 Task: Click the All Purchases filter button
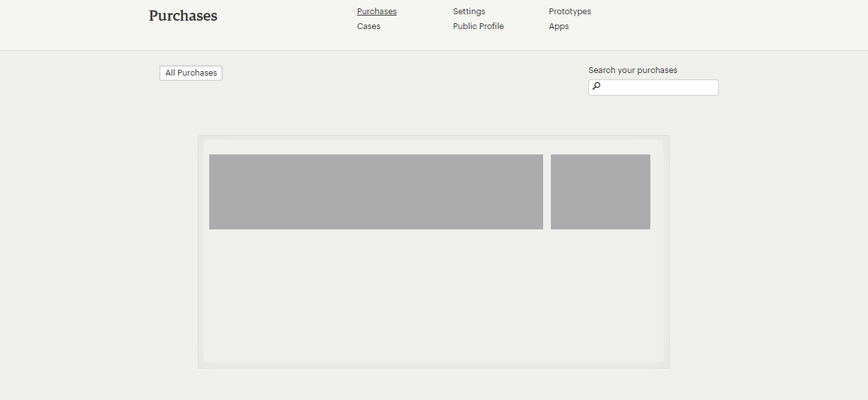point(191,73)
